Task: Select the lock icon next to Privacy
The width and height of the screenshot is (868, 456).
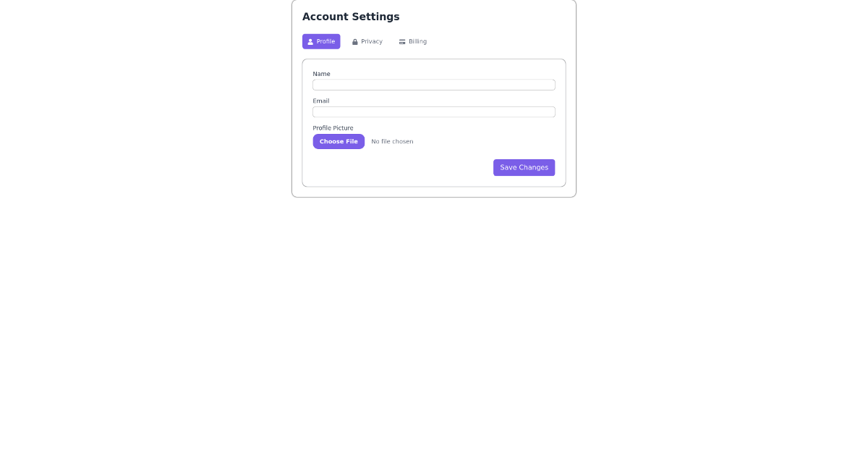Action: (355, 41)
